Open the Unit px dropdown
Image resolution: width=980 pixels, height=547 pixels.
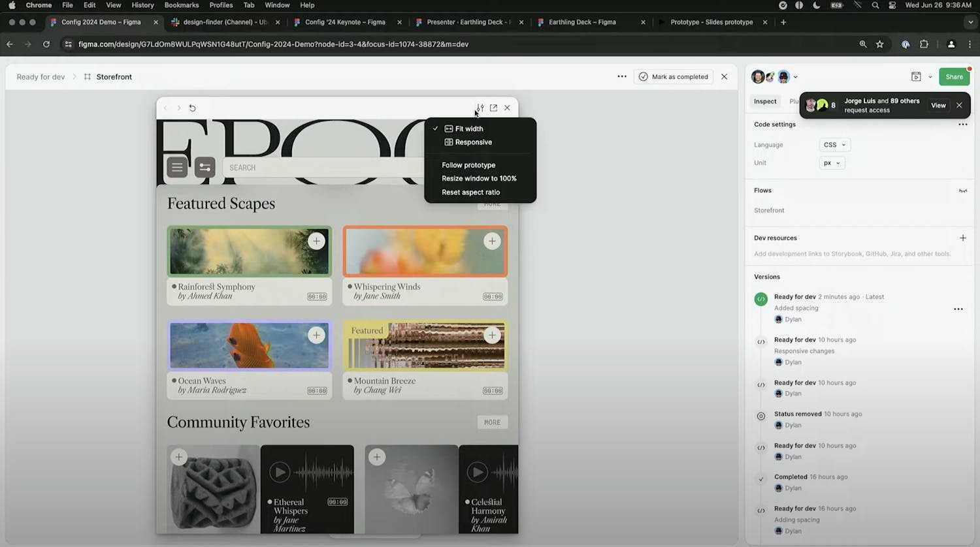[x=832, y=163]
